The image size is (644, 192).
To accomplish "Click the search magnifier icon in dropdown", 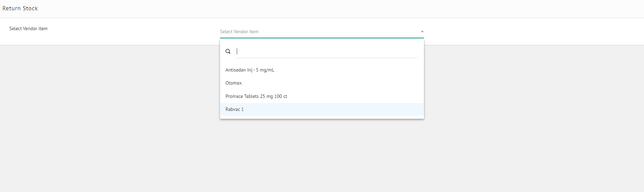I will pyautogui.click(x=228, y=51).
